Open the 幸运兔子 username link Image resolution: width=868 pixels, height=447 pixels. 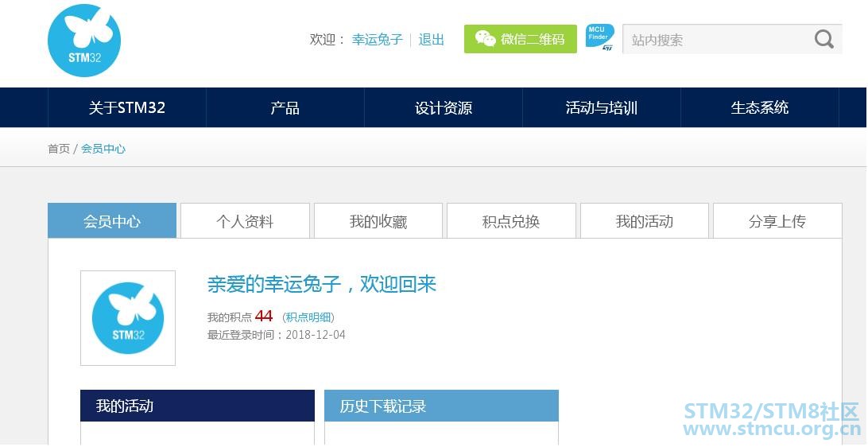378,40
